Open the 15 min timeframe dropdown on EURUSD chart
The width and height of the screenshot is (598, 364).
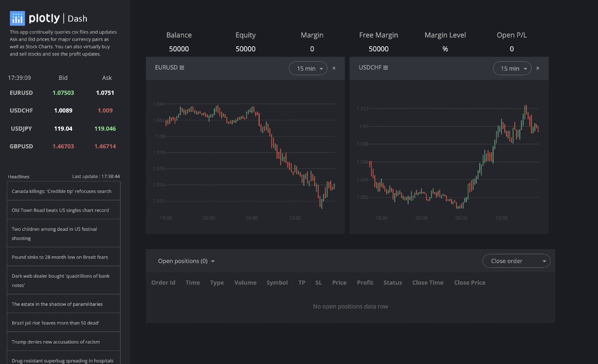point(307,68)
